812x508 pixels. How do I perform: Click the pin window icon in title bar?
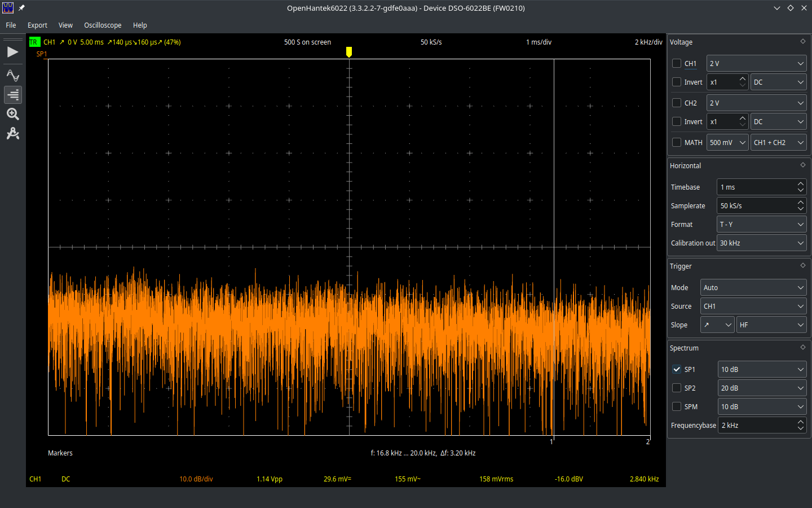(x=21, y=8)
